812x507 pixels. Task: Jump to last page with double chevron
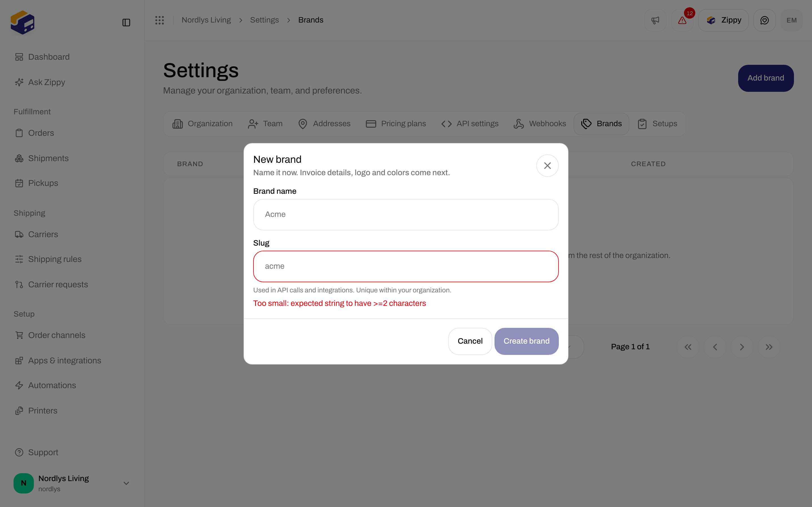pos(769,347)
